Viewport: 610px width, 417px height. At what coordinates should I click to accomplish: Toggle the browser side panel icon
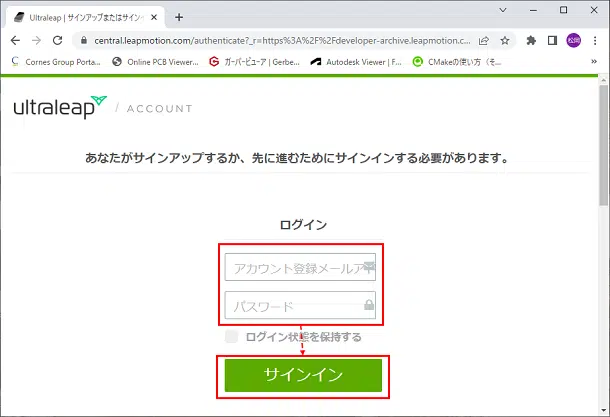(x=552, y=41)
